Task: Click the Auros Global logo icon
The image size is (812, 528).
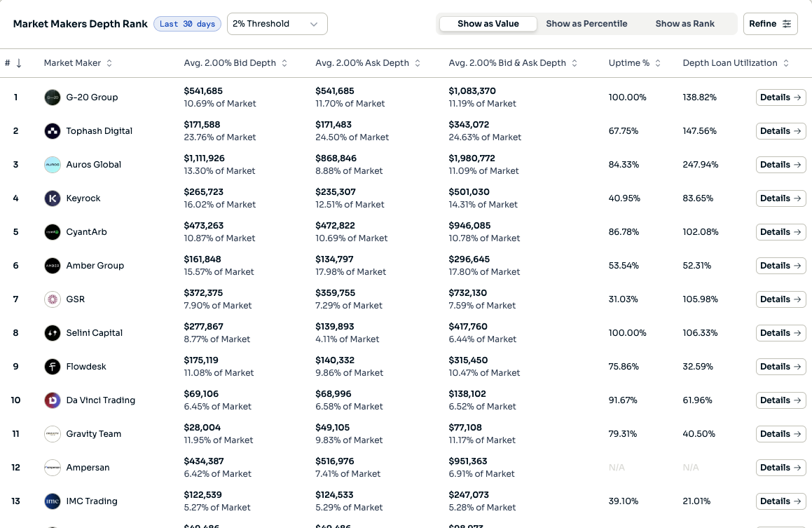Action: point(53,165)
